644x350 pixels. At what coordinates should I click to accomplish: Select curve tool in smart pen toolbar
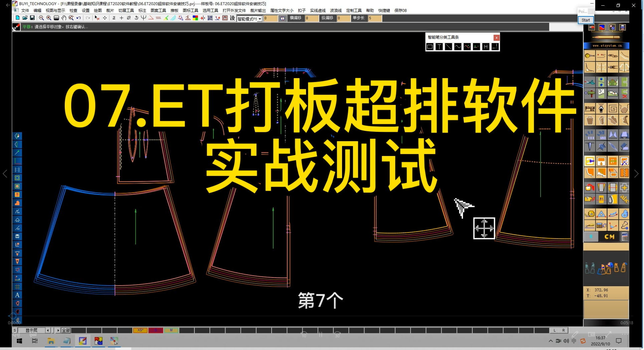pyautogui.click(x=458, y=47)
